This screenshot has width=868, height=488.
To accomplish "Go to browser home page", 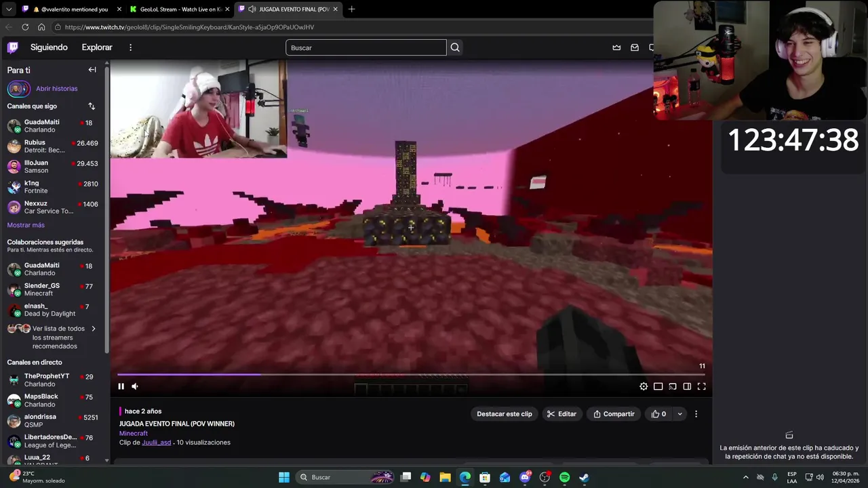I will pyautogui.click(x=41, y=27).
